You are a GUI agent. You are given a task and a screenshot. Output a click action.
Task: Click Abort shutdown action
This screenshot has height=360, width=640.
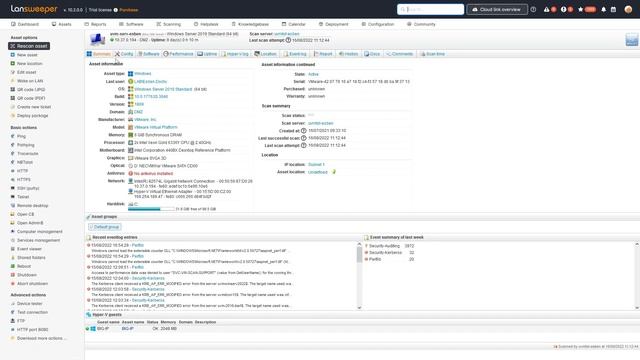point(32,284)
